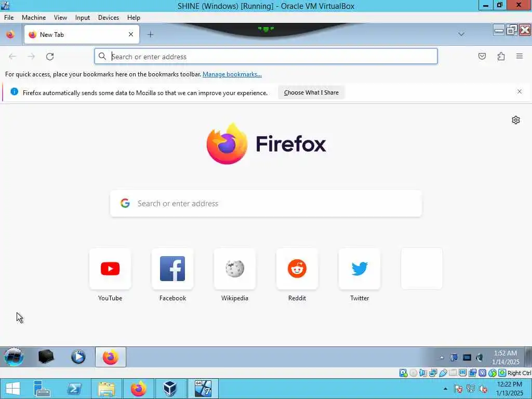Viewport: 532px width, 399px height.
Task: Click VirtualBox optical disk status indicator
Action: [413, 373]
